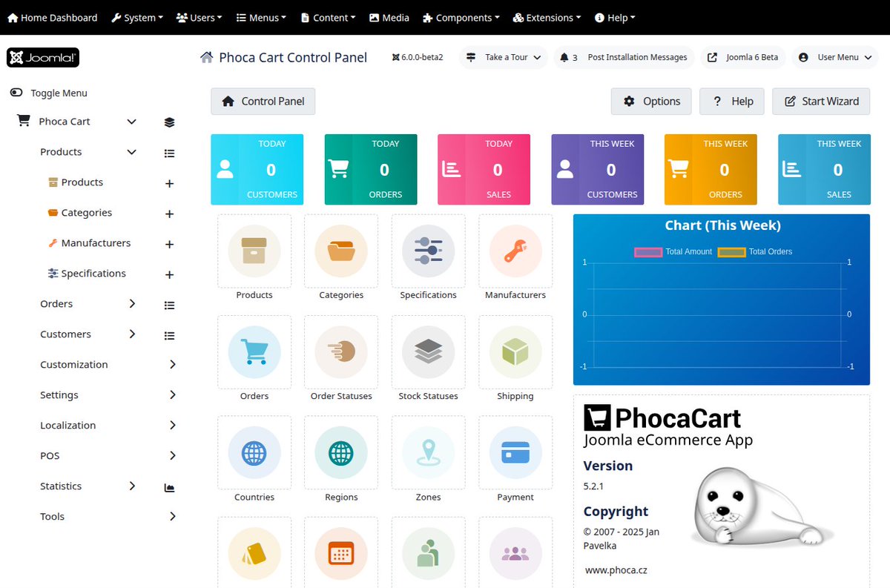Open the Menus menu in the top bar
This screenshot has width=890, height=588.
(x=260, y=17)
